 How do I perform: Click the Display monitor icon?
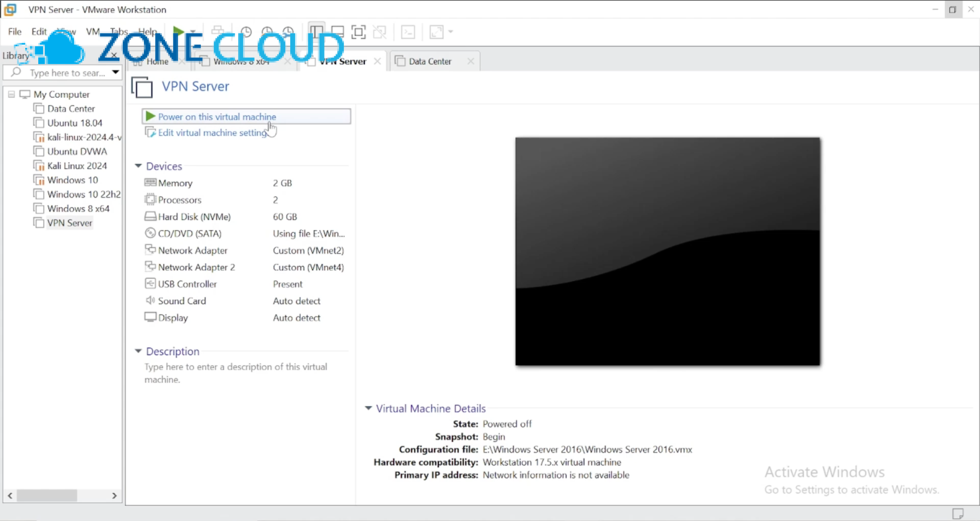click(150, 317)
